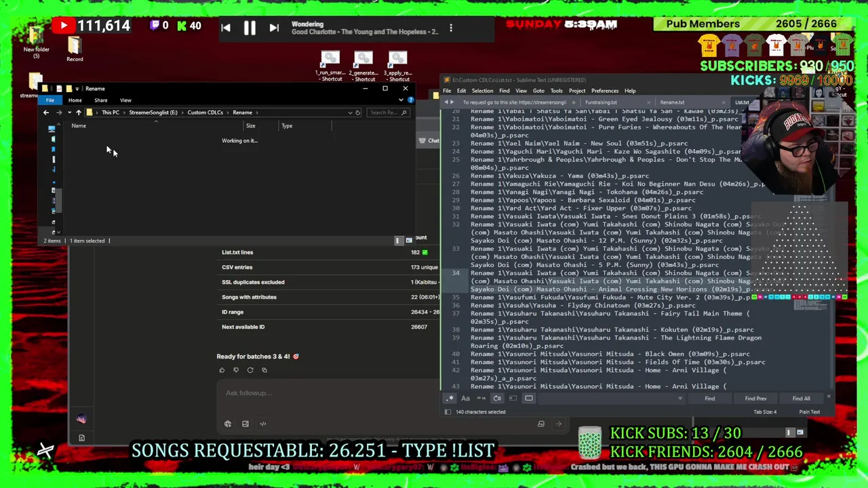Toggle regular expression in find panel
This screenshot has width=868, height=488.
[x=450, y=399]
